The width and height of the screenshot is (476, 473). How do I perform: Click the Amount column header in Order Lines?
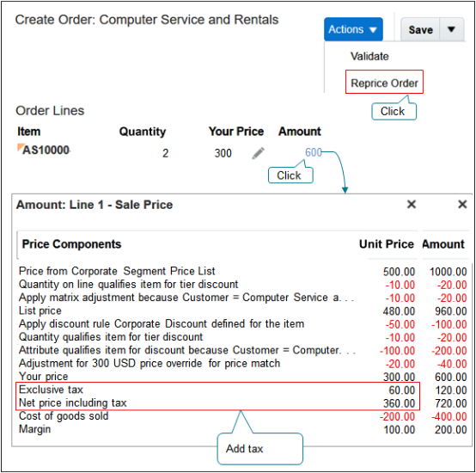tap(300, 132)
